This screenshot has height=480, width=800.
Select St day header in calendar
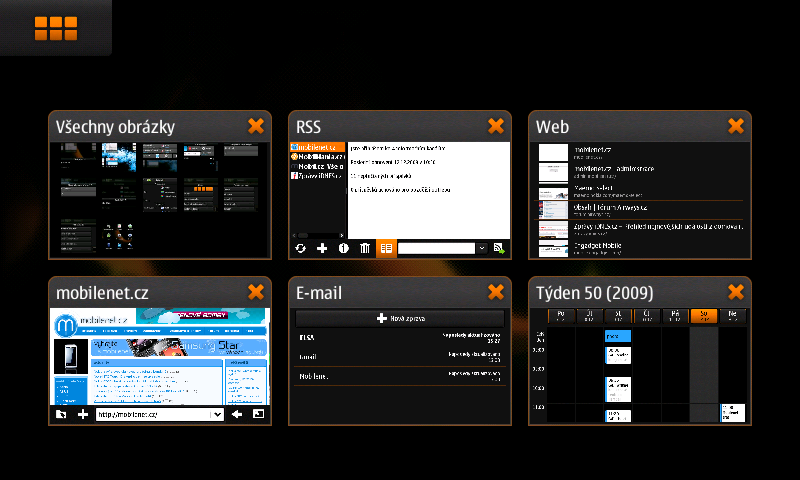(618, 316)
